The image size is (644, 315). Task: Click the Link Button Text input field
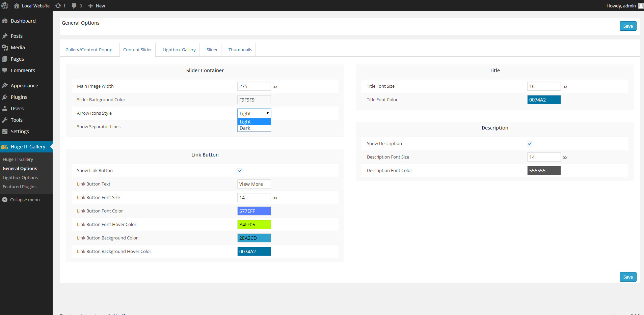point(254,184)
